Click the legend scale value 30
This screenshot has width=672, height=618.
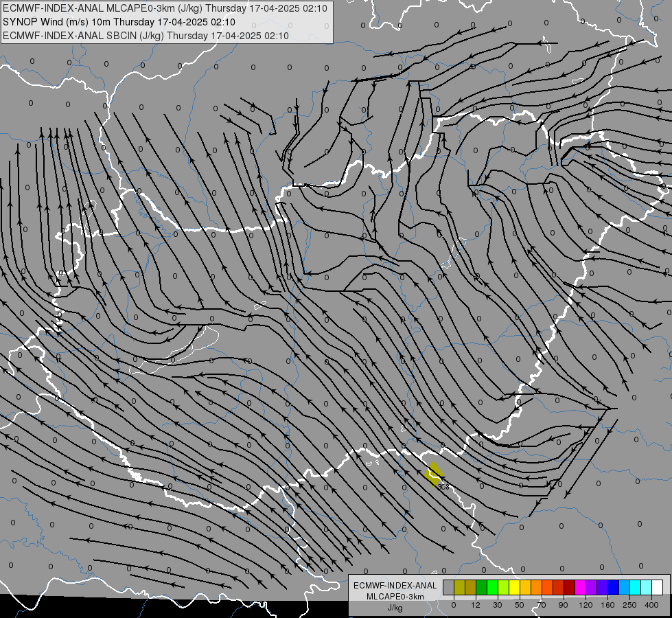click(x=498, y=605)
